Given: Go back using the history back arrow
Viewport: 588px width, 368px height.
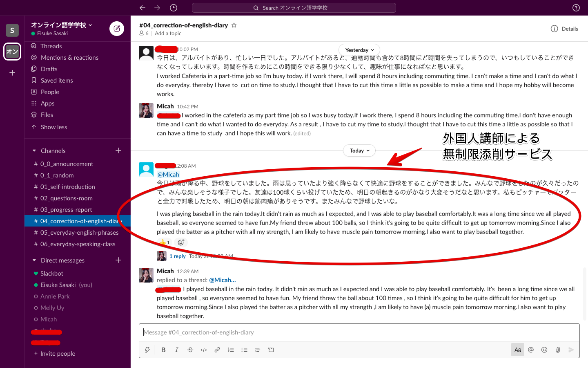Looking at the screenshot, I should (142, 8).
